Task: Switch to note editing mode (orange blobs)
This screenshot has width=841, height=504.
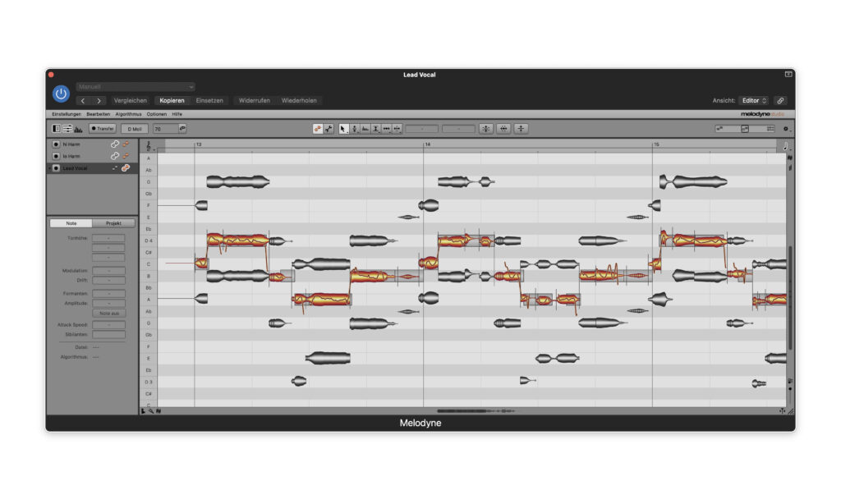Action: click(x=318, y=129)
